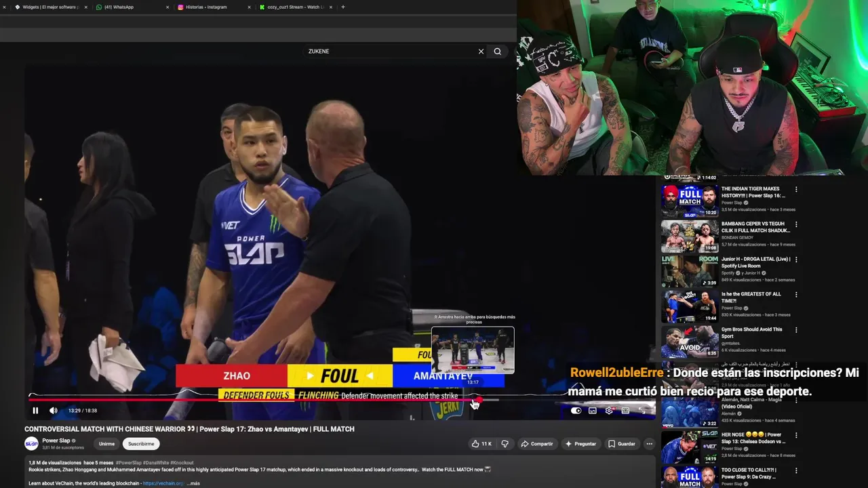Open a new browser tab
The width and height of the screenshot is (868, 488).
pos(343,7)
